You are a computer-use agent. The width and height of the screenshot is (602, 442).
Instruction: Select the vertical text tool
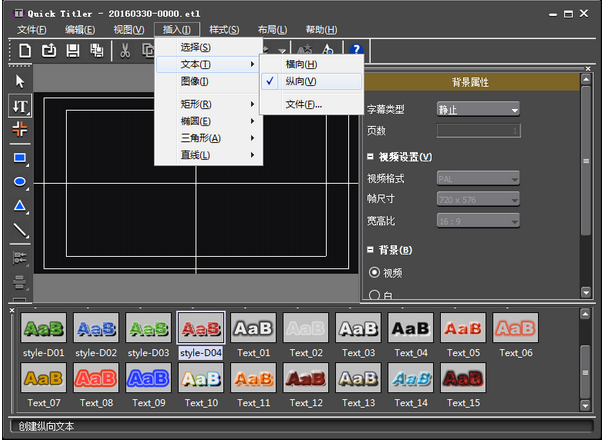click(19, 105)
